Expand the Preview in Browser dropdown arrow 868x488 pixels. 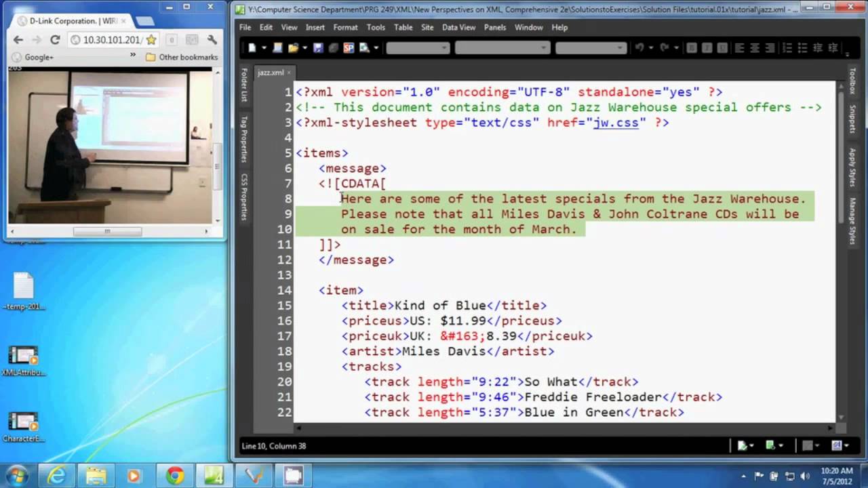pyautogui.click(x=376, y=47)
